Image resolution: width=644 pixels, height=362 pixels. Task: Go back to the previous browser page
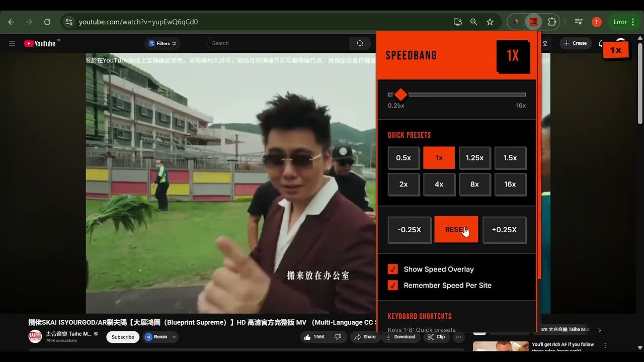[11, 22]
